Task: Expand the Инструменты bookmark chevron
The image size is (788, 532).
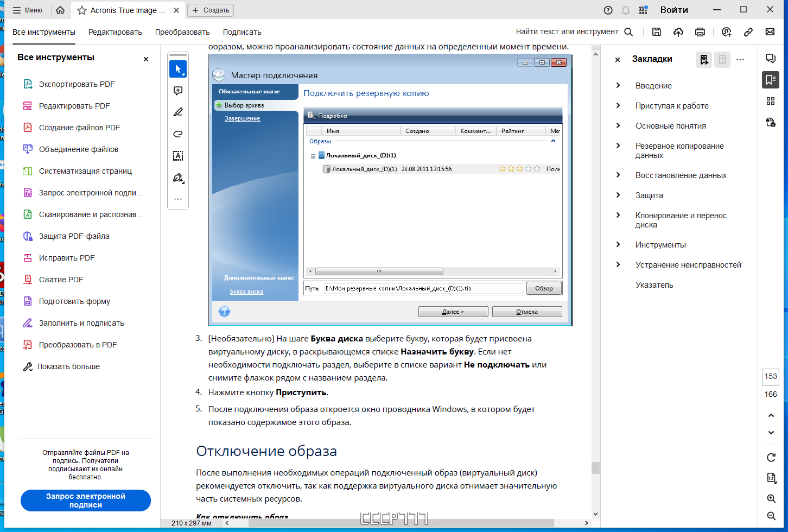Action: [x=618, y=244]
